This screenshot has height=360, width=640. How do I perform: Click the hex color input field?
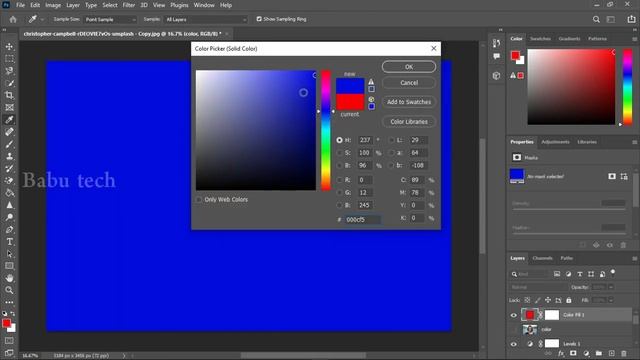[362, 220]
